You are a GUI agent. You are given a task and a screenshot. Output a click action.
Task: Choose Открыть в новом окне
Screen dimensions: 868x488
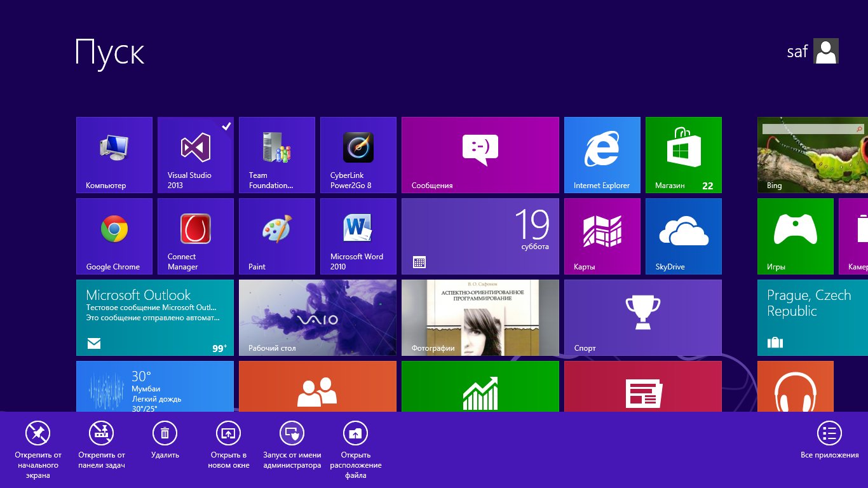pos(229,445)
